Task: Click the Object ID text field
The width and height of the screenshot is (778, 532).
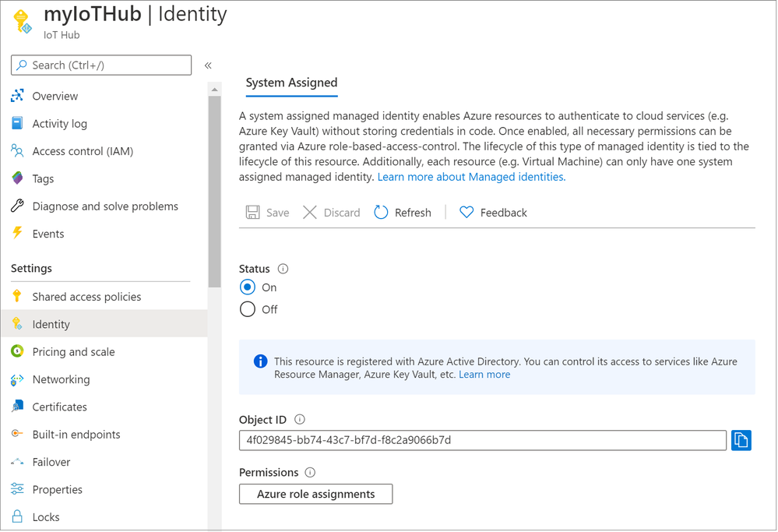Action: 482,440
